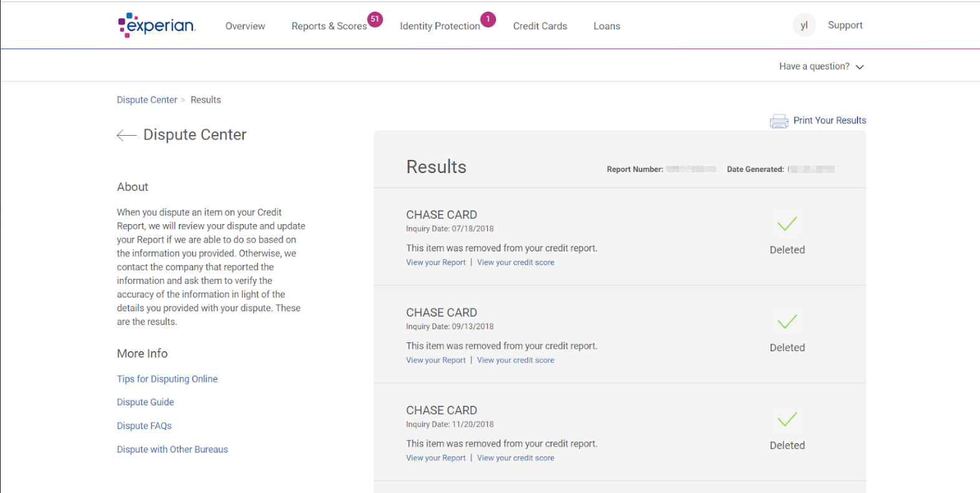Click the Dispute Center page heading
Screen dimensions: 980x493
point(194,135)
